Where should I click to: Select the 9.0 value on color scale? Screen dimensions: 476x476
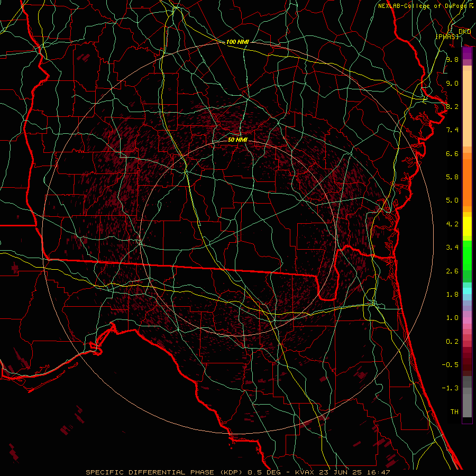pyautogui.click(x=452, y=83)
